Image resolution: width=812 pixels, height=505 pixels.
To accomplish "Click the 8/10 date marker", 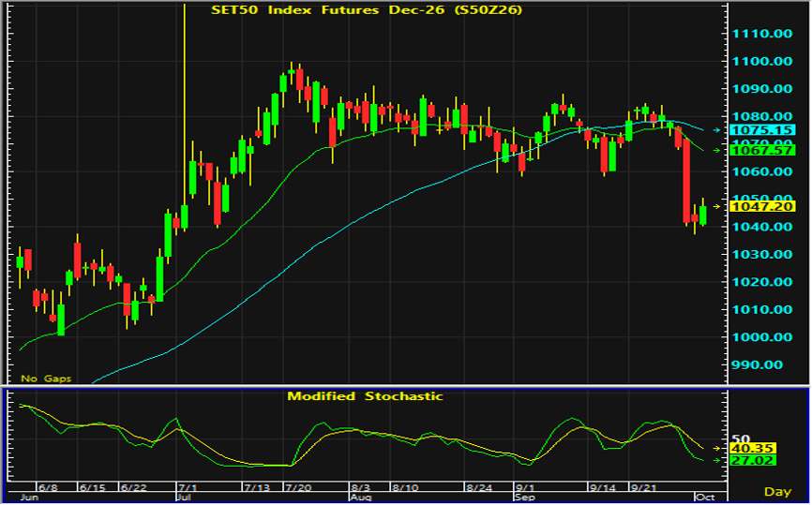I will coord(405,488).
